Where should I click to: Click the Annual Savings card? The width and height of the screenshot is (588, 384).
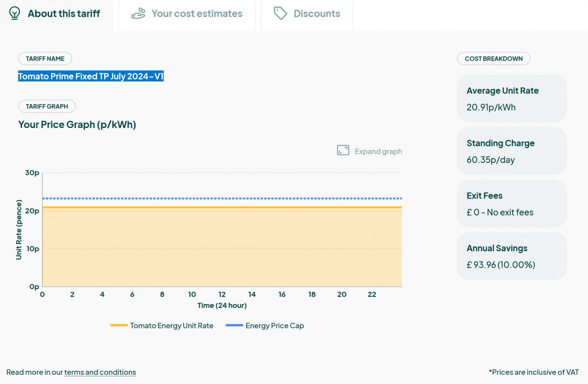512,256
